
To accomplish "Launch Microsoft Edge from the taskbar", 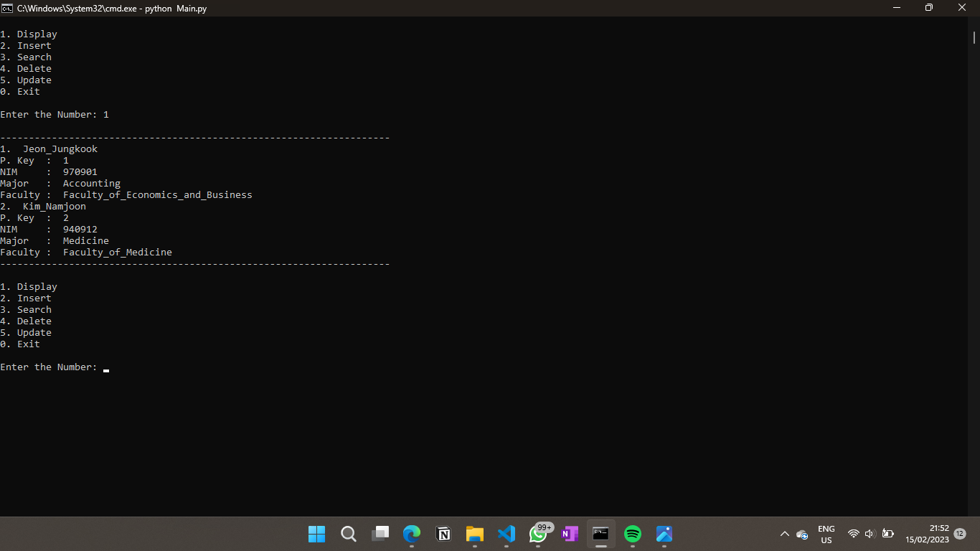I will click(412, 534).
